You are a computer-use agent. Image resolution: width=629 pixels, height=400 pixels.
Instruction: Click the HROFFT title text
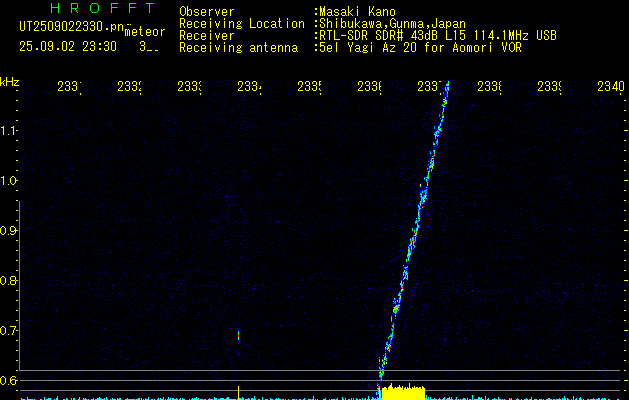tap(103, 8)
